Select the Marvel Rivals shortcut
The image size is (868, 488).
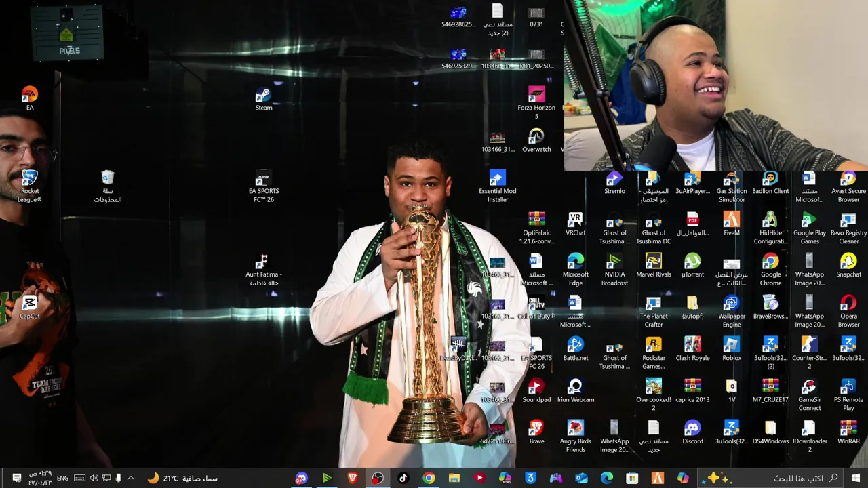point(654,266)
